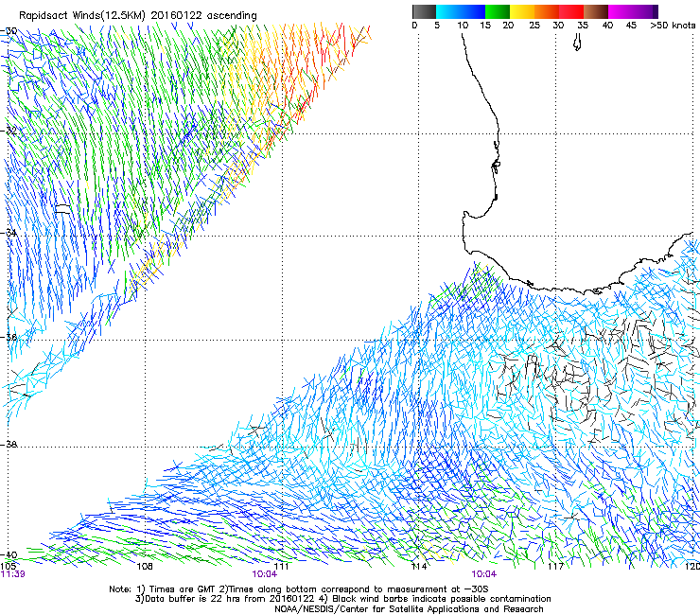Click the small island outline near top right

(x=577, y=43)
